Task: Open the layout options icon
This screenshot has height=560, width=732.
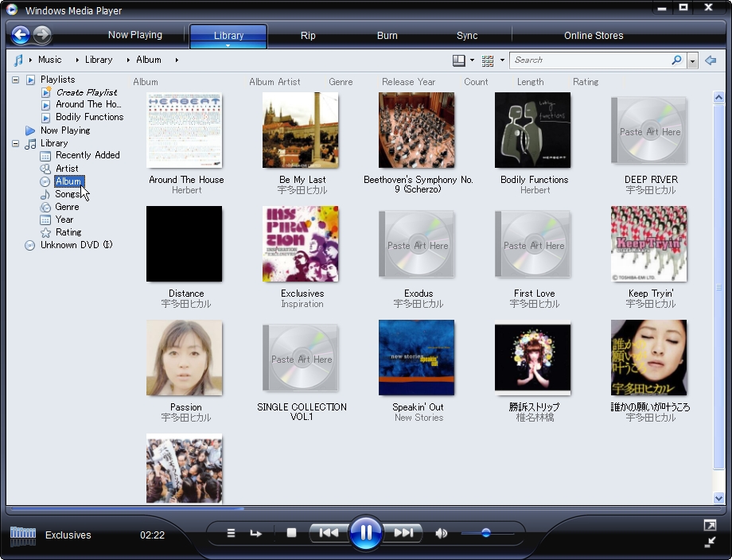Action: [x=459, y=60]
